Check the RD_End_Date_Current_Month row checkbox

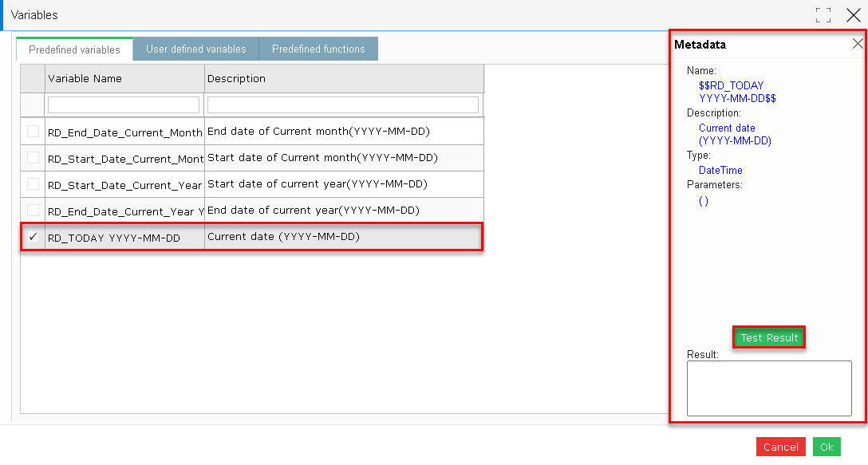34,131
